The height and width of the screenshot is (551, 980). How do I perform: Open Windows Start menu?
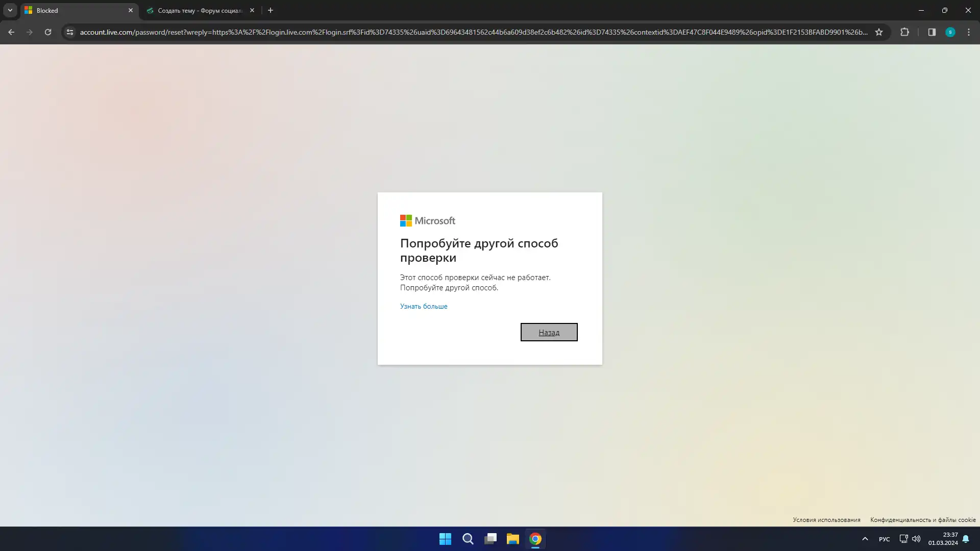[445, 539]
